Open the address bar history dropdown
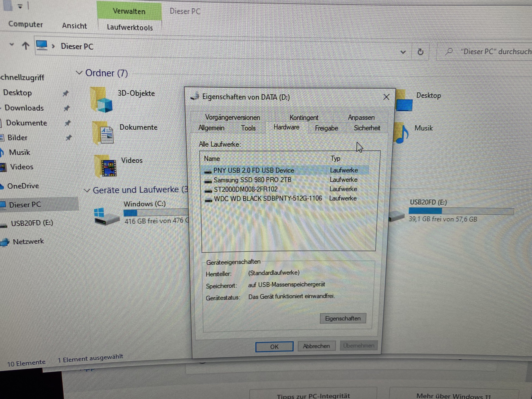532x399 pixels. pos(403,52)
